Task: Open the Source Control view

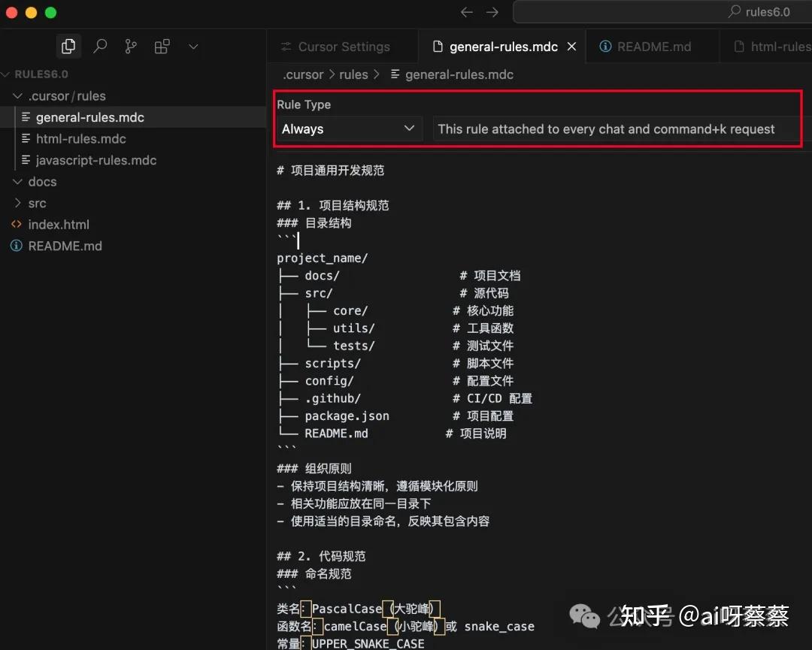Action: pos(130,46)
